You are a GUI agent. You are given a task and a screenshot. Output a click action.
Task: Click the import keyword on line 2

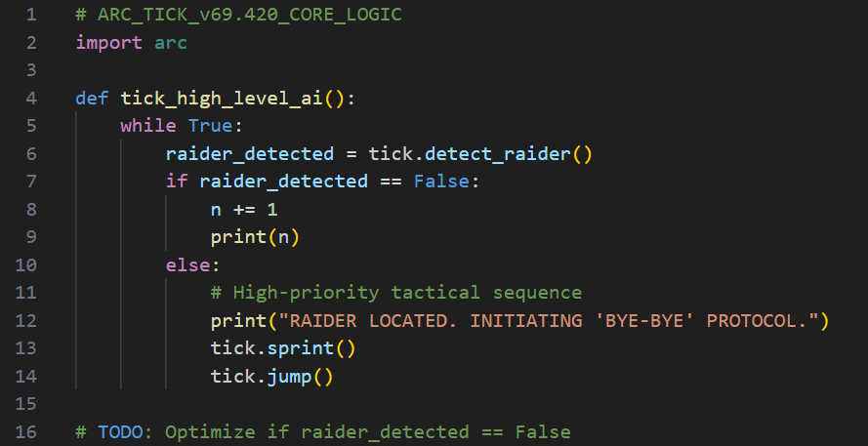pyautogui.click(x=108, y=43)
